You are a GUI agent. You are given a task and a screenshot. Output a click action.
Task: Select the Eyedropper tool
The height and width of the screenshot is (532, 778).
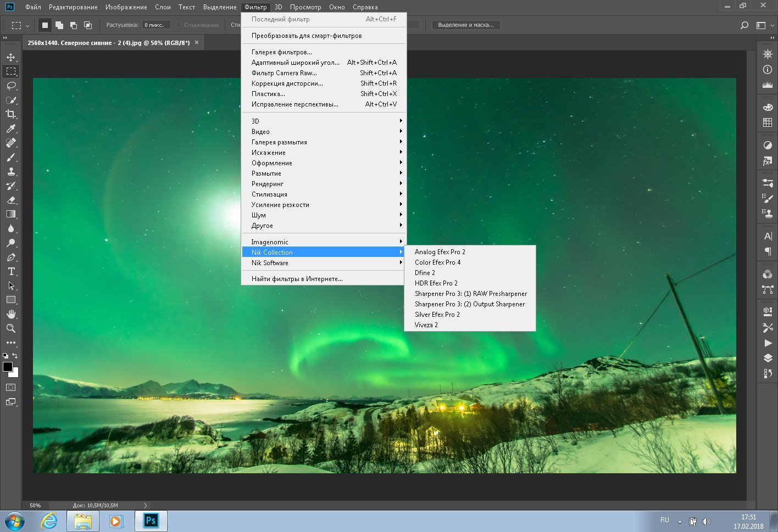pyautogui.click(x=11, y=128)
